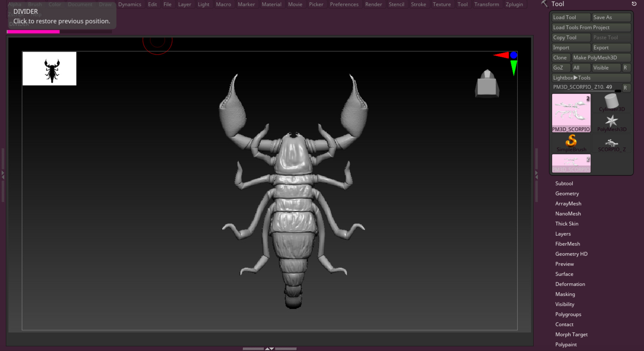The width and height of the screenshot is (644, 351).
Task: Select the faded PM3D_SCORPIO thumbnail below SimpleBrush
Action: (571, 163)
